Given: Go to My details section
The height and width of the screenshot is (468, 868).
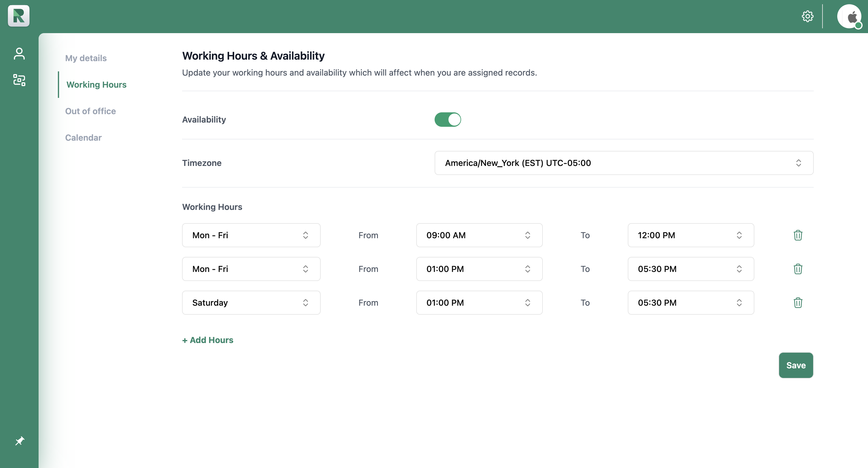Looking at the screenshot, I should tap(86, 58).
